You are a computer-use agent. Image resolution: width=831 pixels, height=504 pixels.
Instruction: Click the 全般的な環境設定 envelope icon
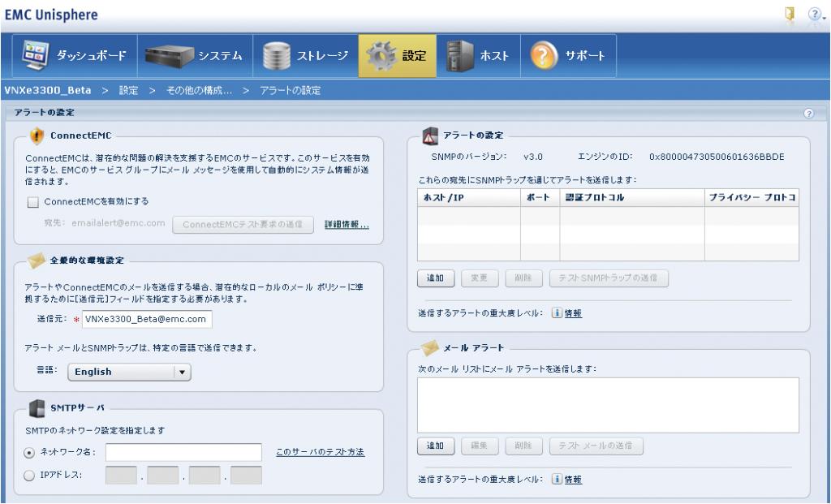click(37, 261)
